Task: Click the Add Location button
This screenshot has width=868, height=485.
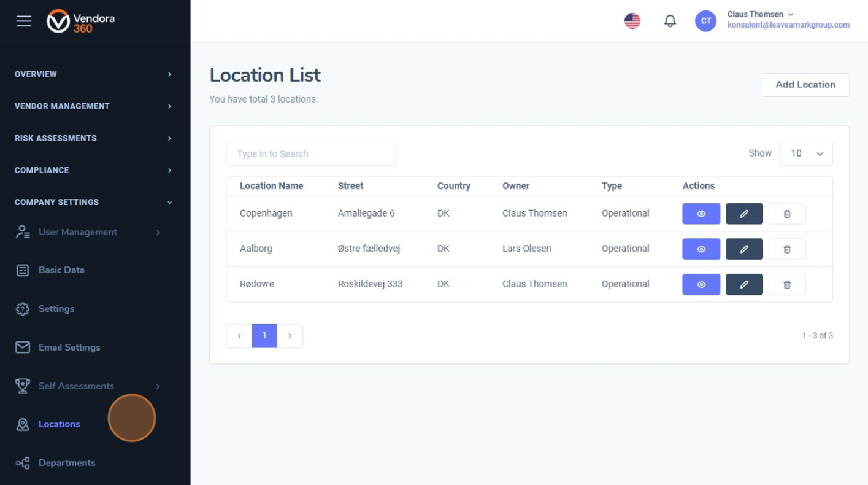Action: pyautogui.click(x=805, y=85)
